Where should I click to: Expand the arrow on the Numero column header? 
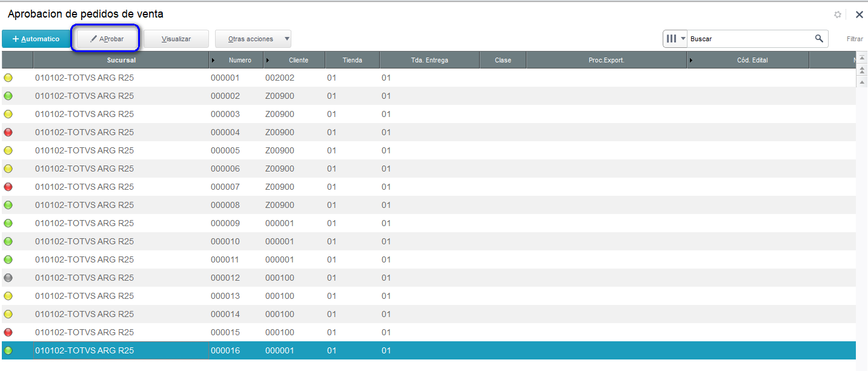point(213,60)
